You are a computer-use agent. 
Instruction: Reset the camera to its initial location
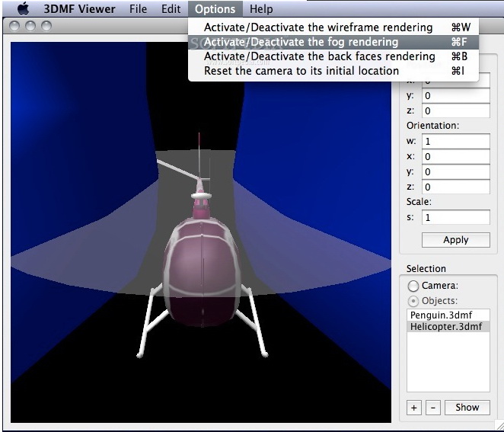333,71
